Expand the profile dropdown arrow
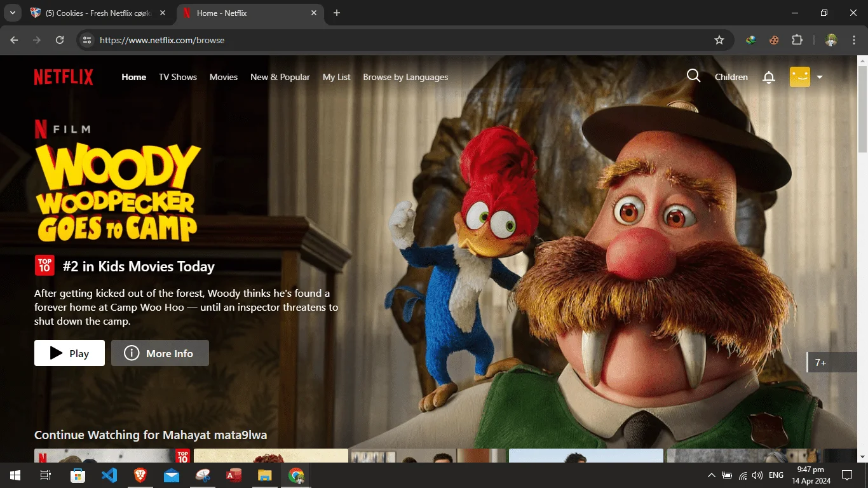 pos(820,78)
